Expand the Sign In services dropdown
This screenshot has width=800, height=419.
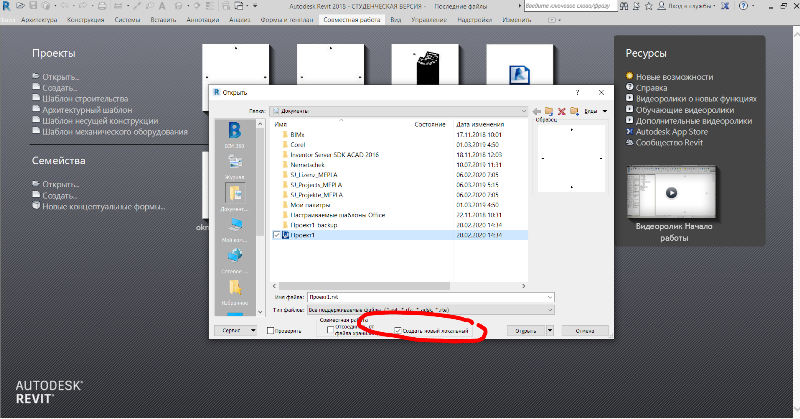click(713, 6)
